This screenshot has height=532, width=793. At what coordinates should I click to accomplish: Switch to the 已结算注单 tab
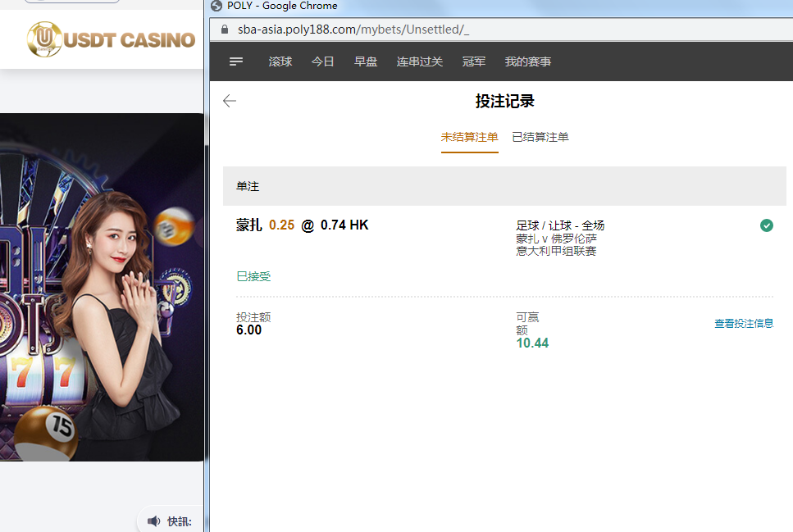point(540,137)
